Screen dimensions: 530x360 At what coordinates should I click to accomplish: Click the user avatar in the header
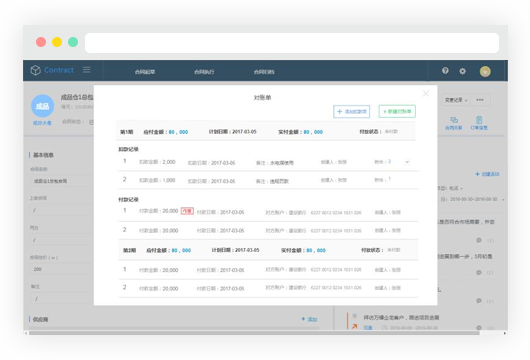point(485,71)
